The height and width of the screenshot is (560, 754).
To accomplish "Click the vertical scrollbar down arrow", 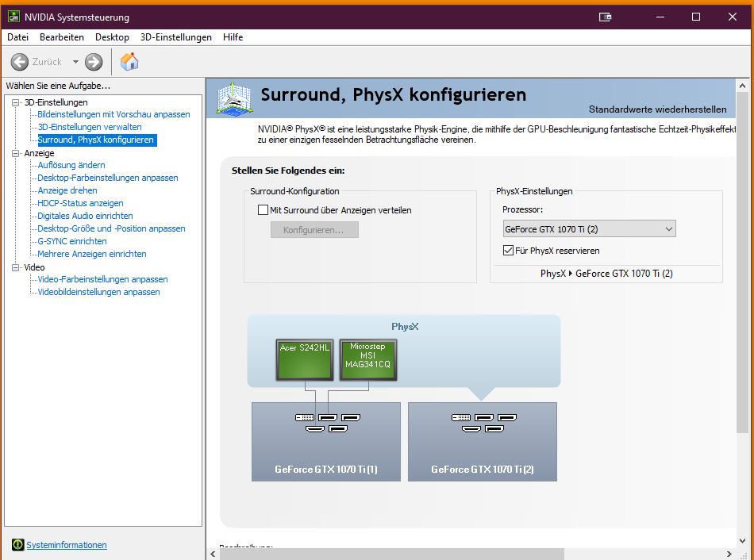I will [742, 541].
